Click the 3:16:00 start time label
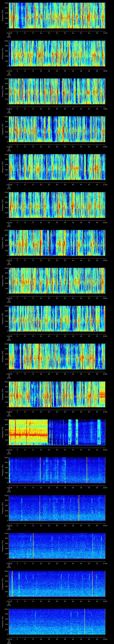Viewport: 114px width, 644px height. [9, 33]
